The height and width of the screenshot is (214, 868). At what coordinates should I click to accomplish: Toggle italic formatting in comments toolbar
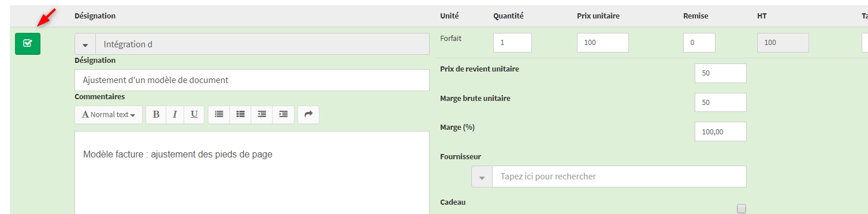(175, 114)
